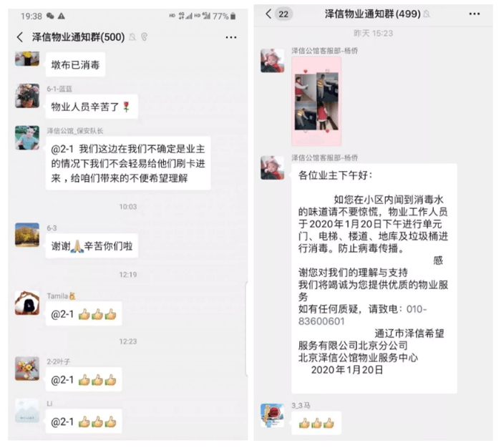Open the avatar of user 3_3马
This screenshot has width=501, height=448.
[272, 415]
